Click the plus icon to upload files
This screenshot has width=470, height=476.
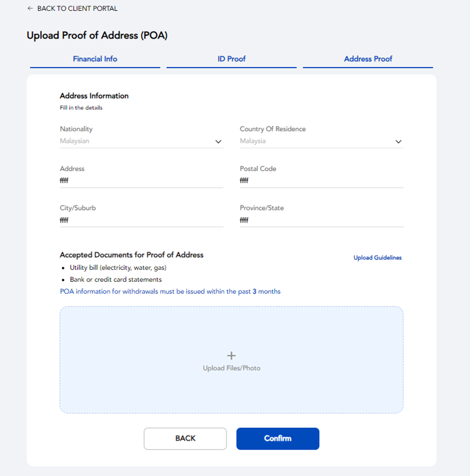coord(231,356)
